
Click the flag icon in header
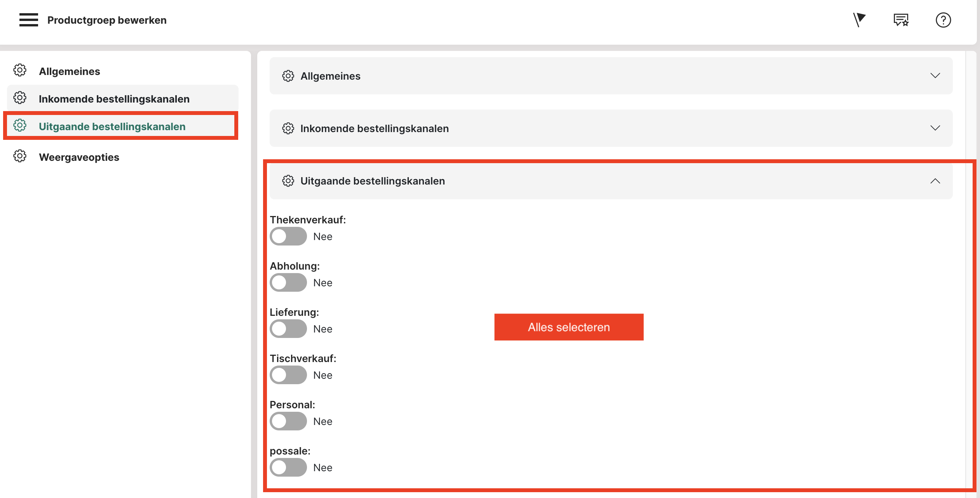point(859,20)
